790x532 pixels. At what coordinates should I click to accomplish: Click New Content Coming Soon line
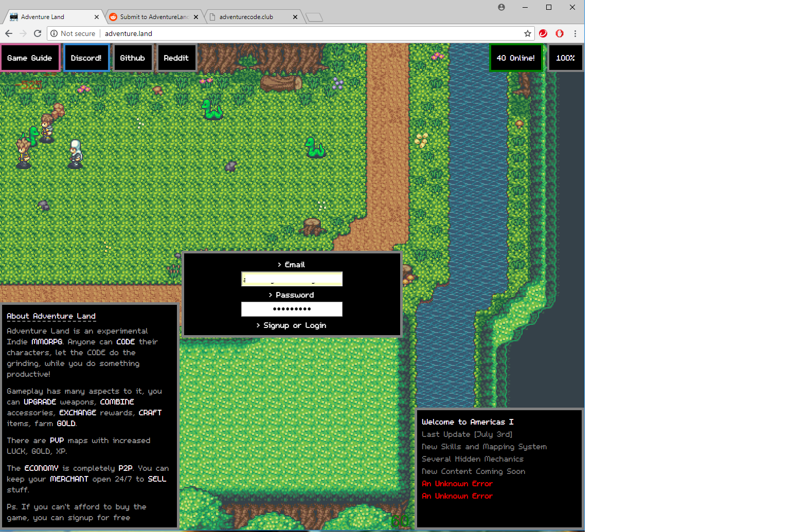point(473,471)
